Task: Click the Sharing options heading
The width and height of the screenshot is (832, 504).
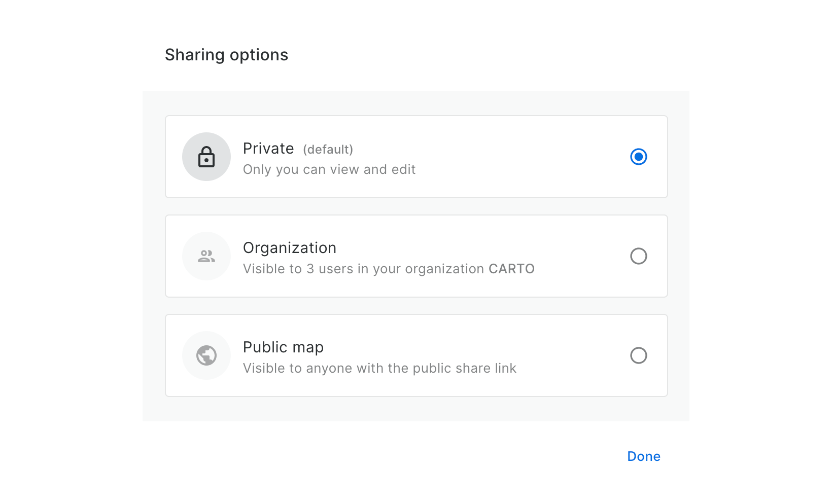Action: coord(226,55)
